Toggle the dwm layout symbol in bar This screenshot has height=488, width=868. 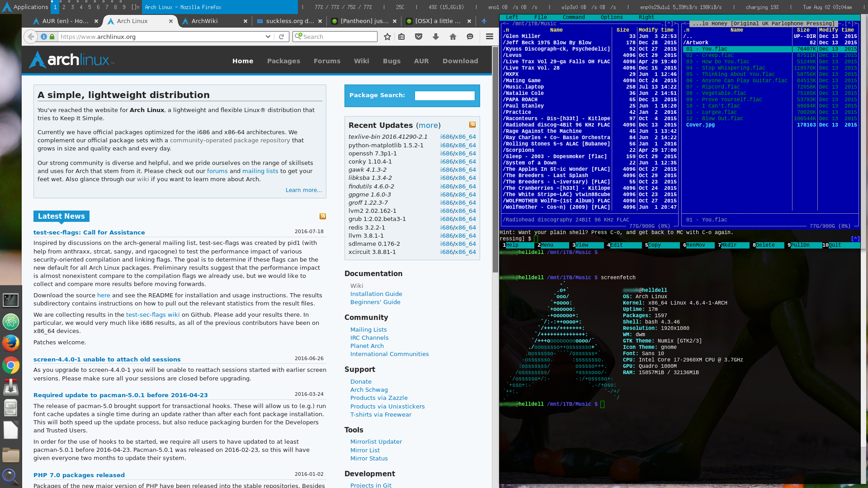click(x=135, y=7)
